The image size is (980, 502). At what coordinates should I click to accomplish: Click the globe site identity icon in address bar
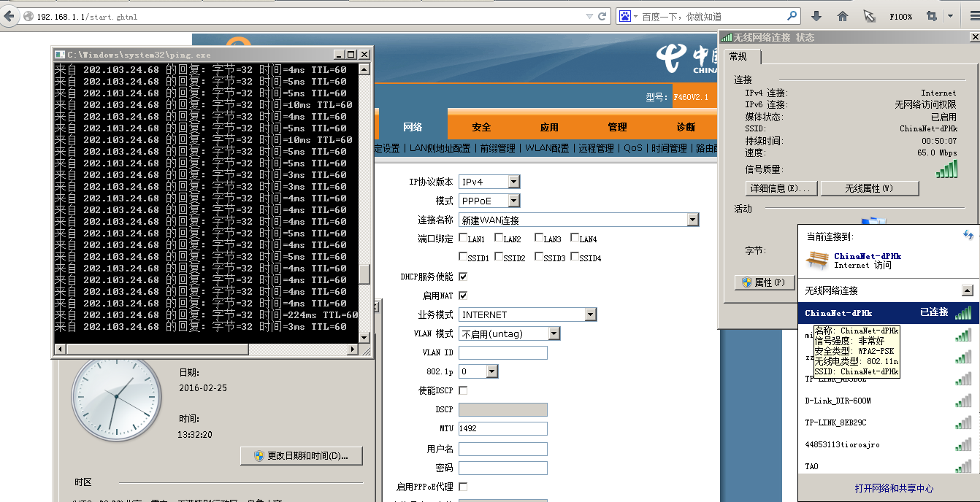27,16
